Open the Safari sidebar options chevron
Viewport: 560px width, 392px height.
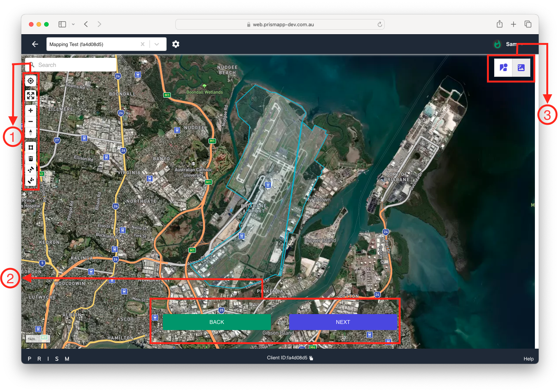click(x=73, y=24)
